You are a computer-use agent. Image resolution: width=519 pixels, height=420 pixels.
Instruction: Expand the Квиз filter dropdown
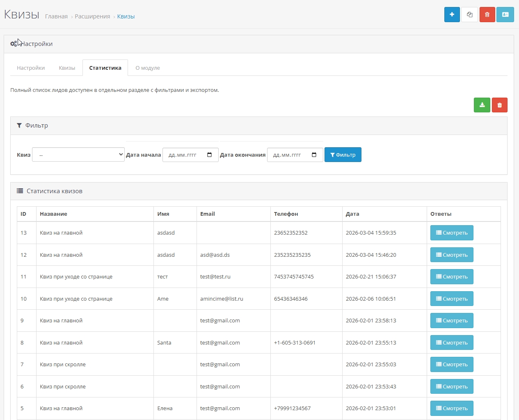(x=78, y=155)
